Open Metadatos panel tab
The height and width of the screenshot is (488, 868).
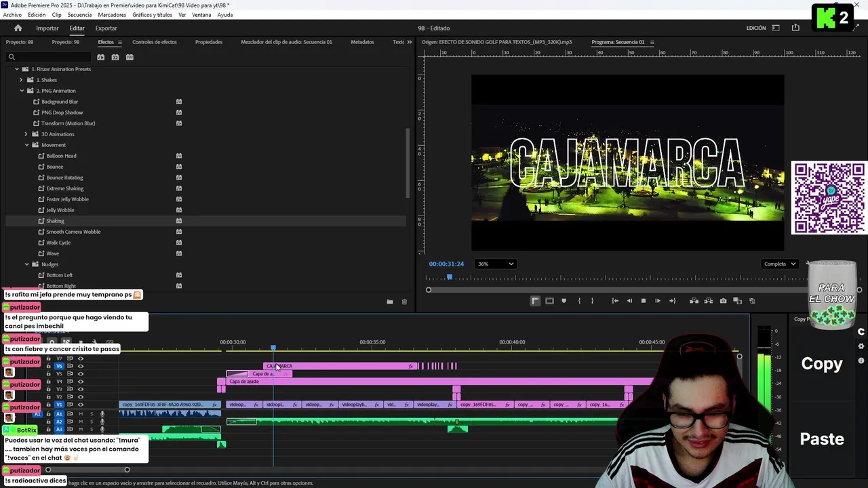[362, 42]
